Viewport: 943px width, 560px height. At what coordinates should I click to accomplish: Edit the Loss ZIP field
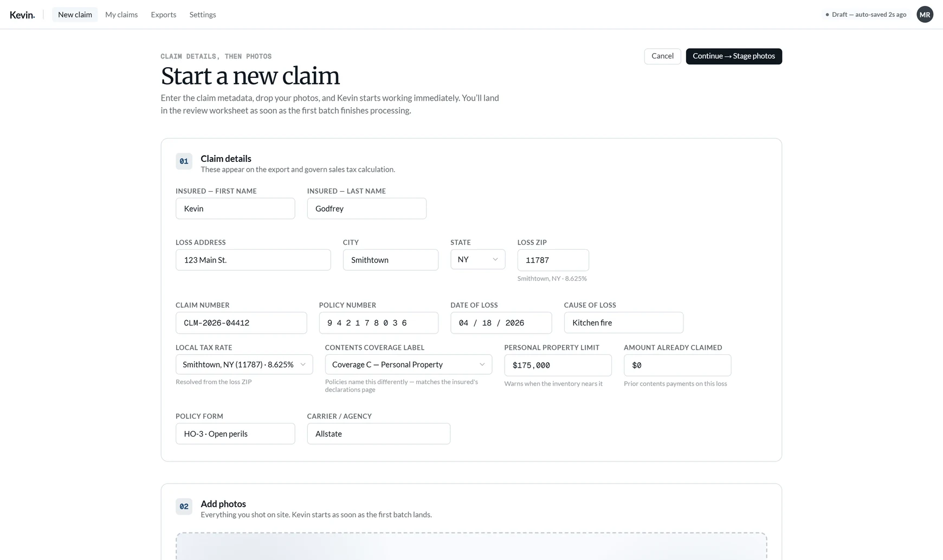pyautogui.click(x=553, y=260)
